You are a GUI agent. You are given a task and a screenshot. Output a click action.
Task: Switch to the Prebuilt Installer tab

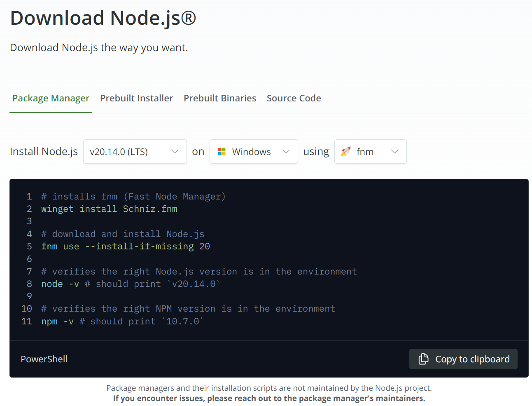point(136,98)
